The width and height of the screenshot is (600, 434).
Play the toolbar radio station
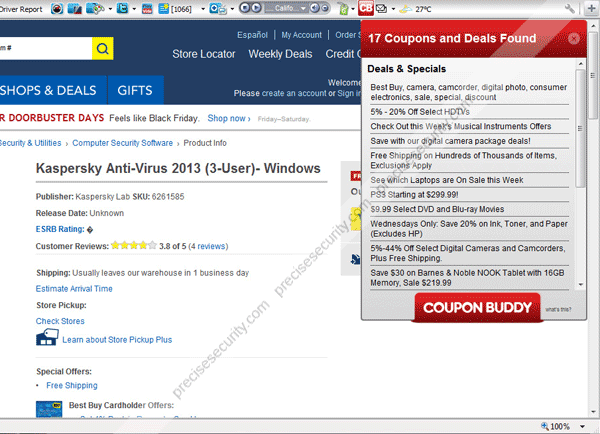point(256,8)
